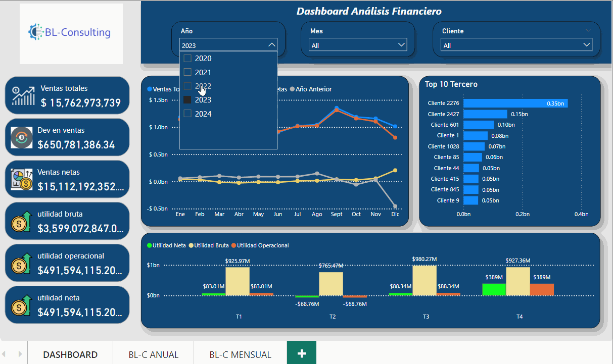613x364 pixels.
Task: Select the Cliente 2276 bar
Action: point(515,103)
